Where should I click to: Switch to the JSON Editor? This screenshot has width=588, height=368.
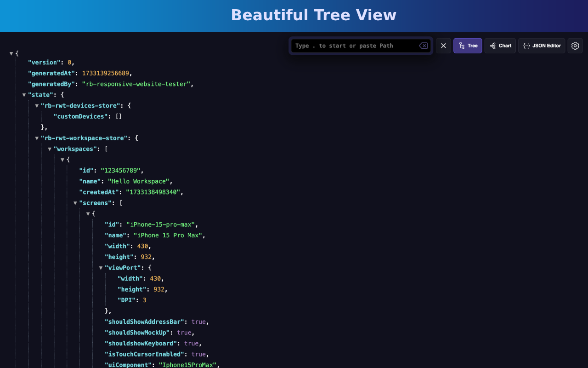pos(541,46)
